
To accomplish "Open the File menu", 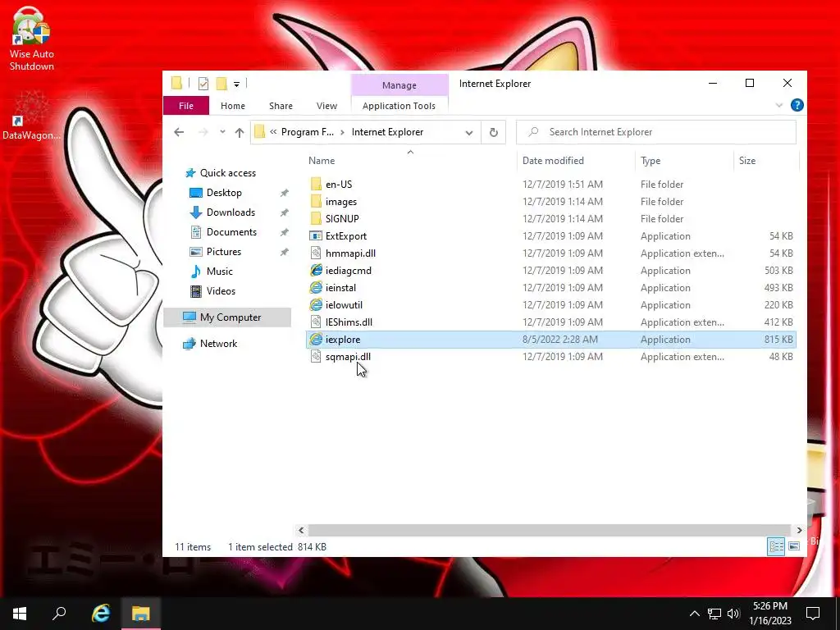I will (x=186, y=106).
